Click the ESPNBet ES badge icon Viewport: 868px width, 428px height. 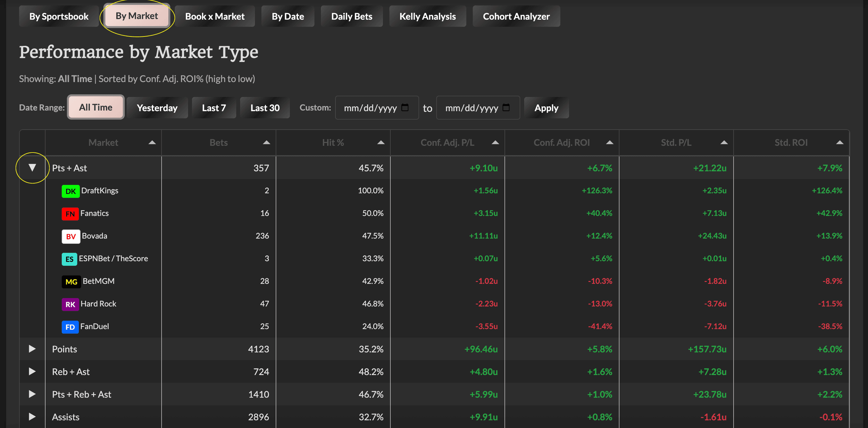(x=69, y=259)
